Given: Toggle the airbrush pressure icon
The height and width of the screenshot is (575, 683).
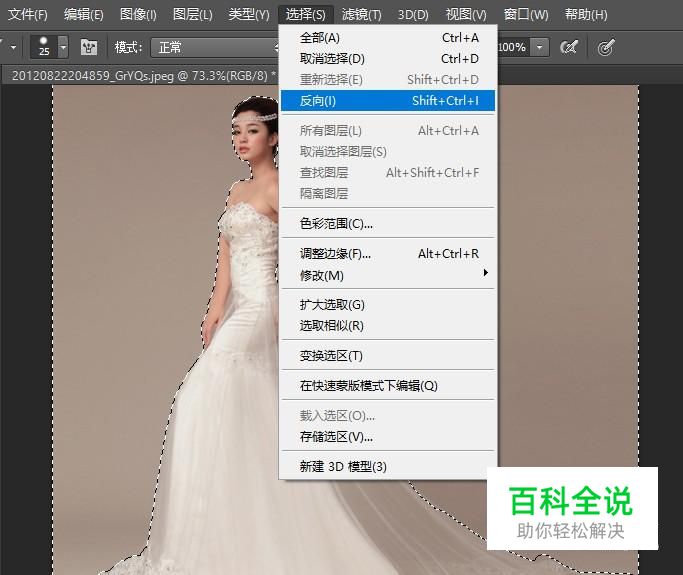Looking at the screenshot, I should (x=569, y=47).
